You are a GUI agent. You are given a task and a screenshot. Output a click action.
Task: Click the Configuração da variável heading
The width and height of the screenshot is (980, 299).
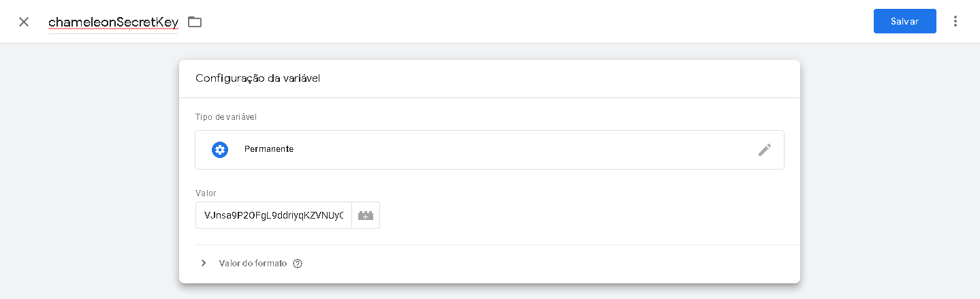pyautogui.click(x=257, y=78)
